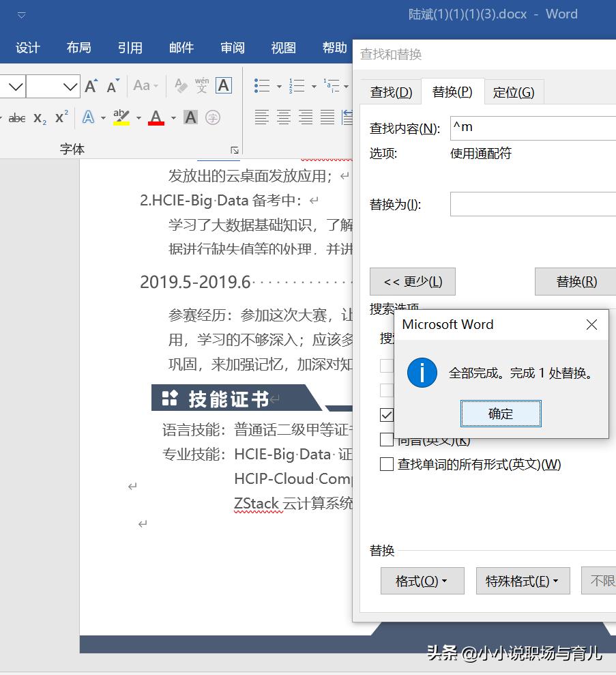Image resolution: width=616 pixels, height=675 pixels.
Task: Open the 格式(O) dropdown
Action: tap(422, 581)
